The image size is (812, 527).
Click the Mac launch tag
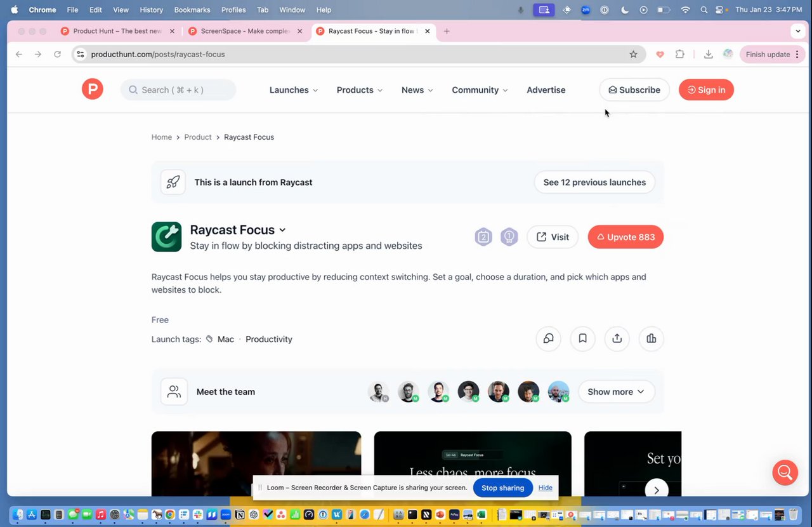(x=225, y=339)
